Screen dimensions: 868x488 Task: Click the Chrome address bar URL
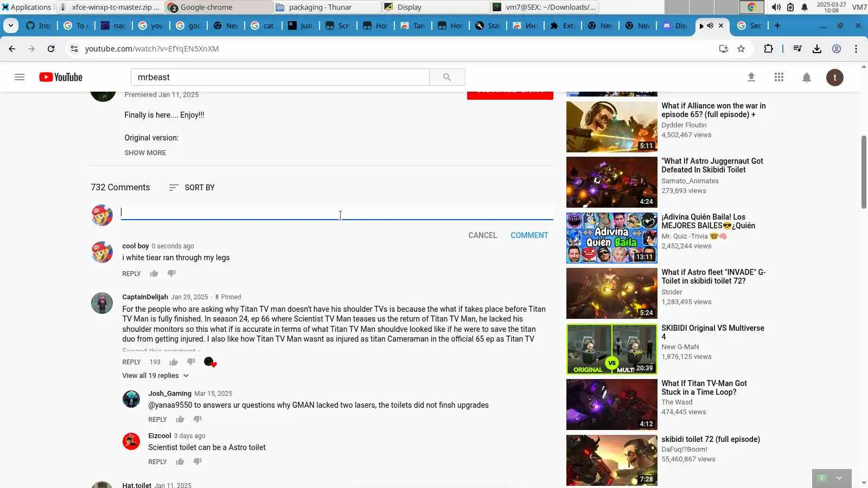152,49
